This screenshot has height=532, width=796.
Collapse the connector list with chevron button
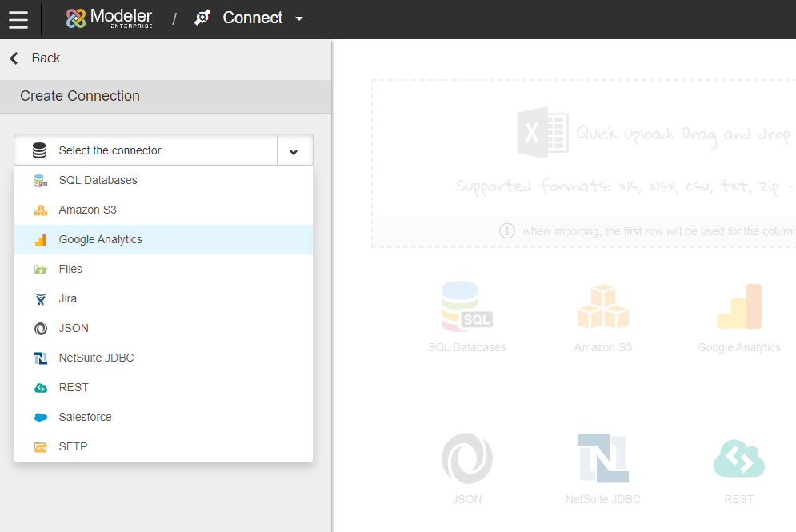[x=294, y=150]
